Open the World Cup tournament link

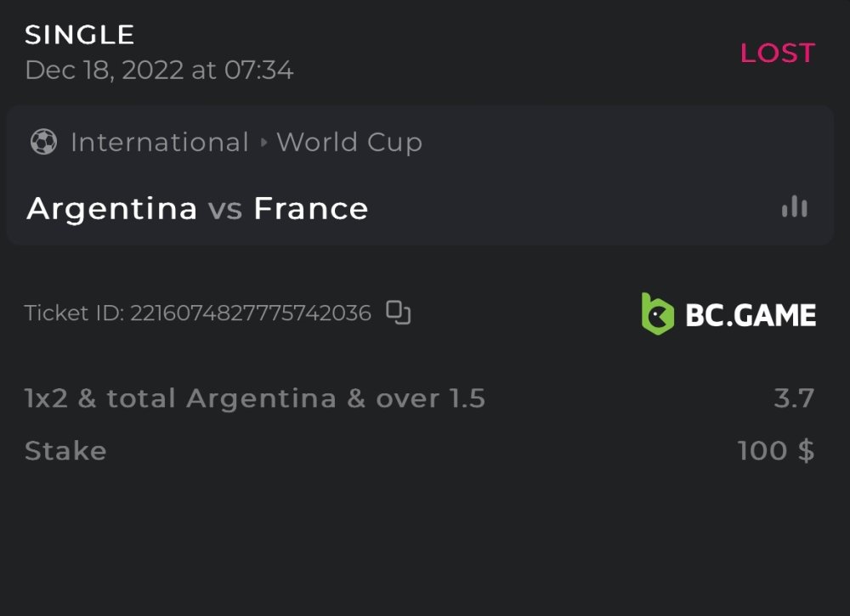click(x=349, y=142)
